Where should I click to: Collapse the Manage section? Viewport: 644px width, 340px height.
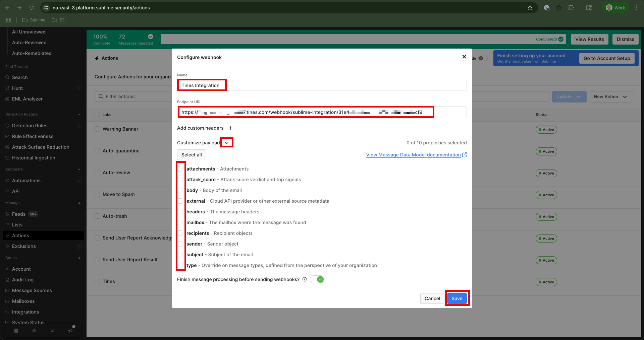pos(79,203)
